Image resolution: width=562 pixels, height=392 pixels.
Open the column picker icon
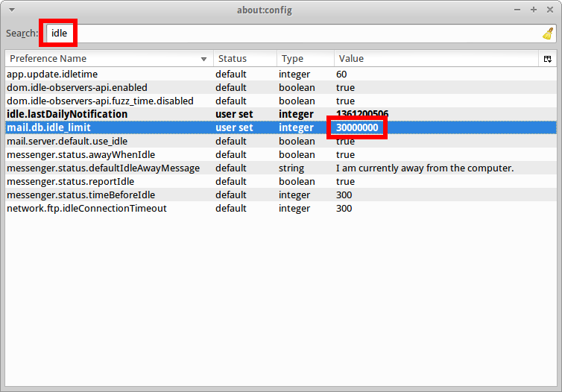tap(548, 59)
